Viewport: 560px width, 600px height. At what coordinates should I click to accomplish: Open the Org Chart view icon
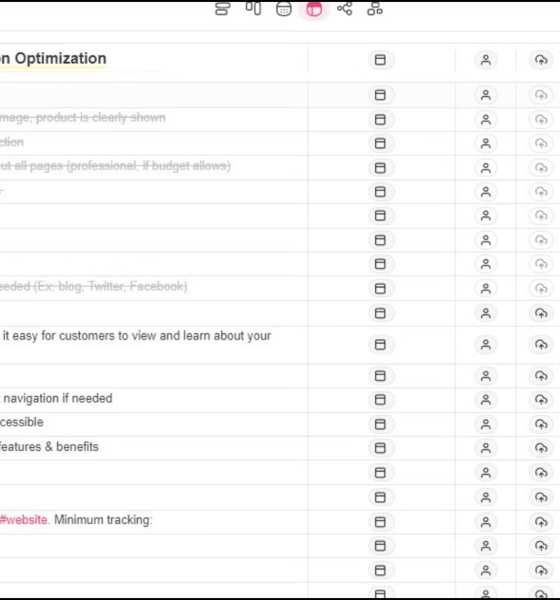[375, 8]
